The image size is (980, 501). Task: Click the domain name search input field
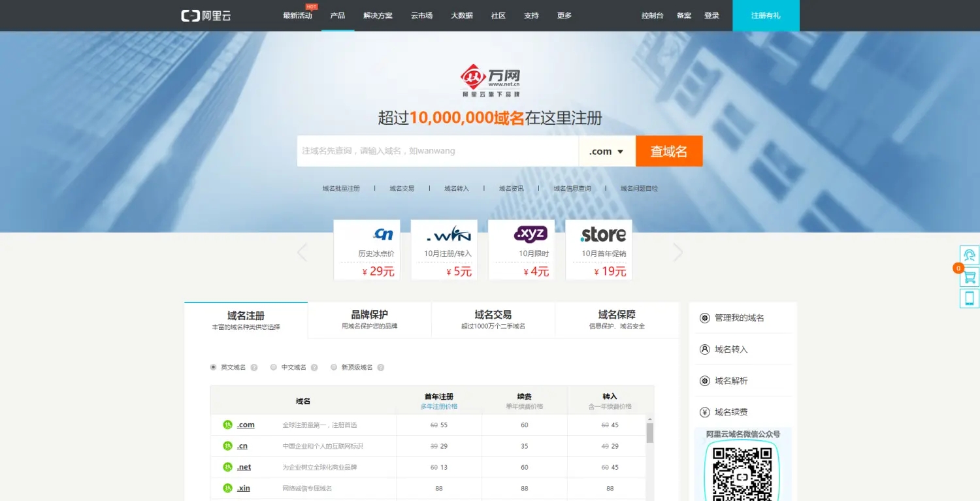click(x=438, y=151)
